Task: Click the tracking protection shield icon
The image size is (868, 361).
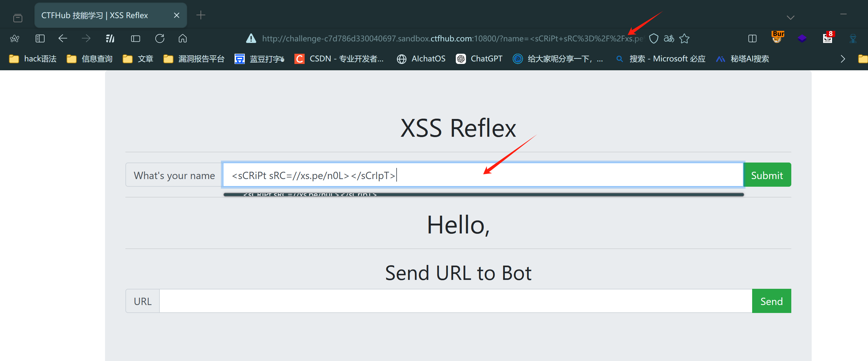Action: (x=654, y=39)
